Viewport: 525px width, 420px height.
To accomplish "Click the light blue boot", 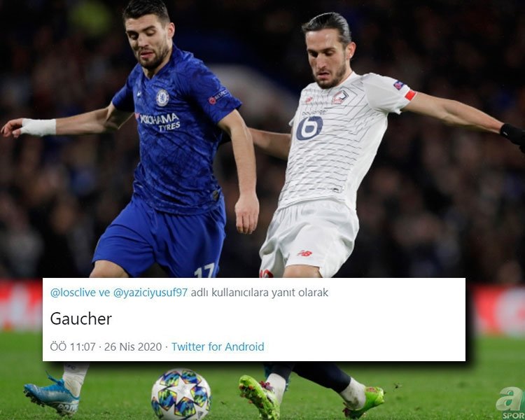I will click(x=52, y=395).
